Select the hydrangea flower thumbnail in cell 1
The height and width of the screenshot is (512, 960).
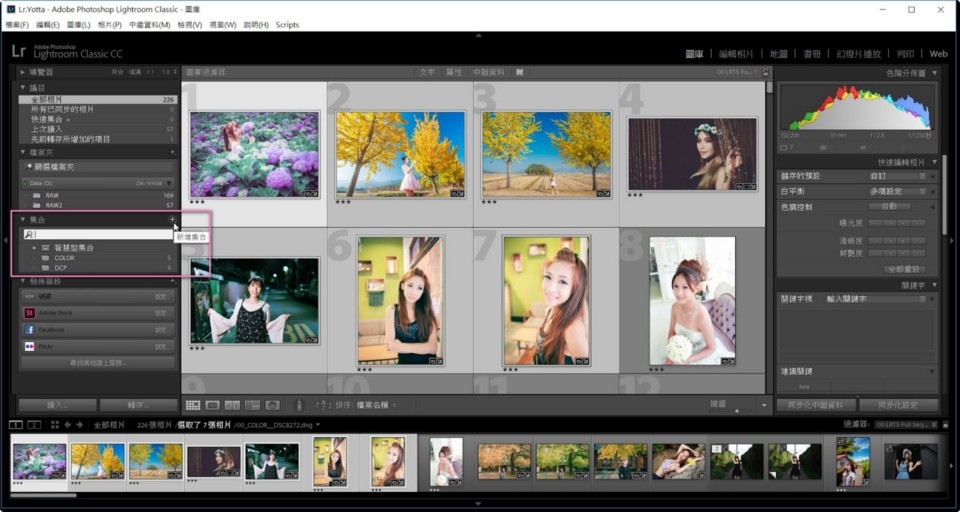(x=254, y=154)
